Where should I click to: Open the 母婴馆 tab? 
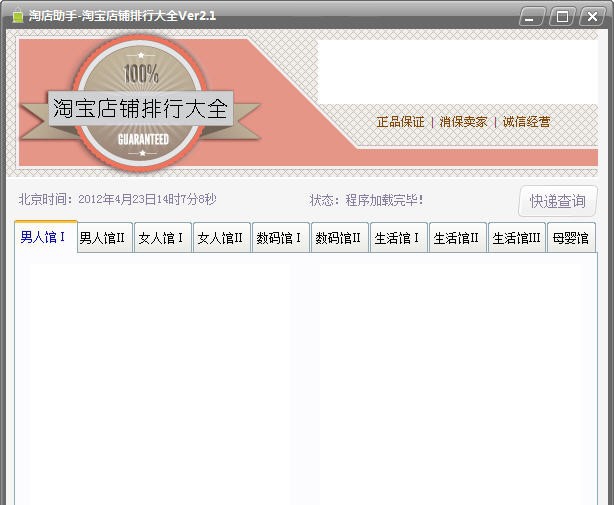(x=571, y=238)
